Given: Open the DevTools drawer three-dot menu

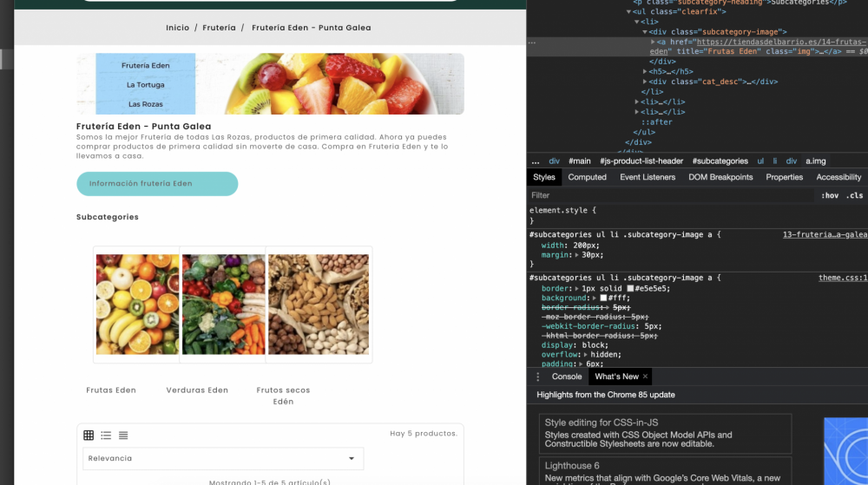Looking at the screenshot, I should pos(537,377).
